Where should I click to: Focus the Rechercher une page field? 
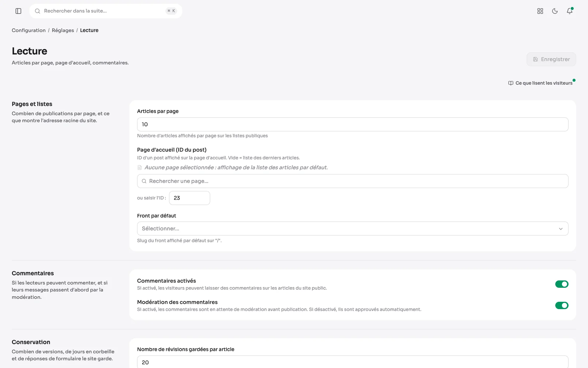tap(353, 181)
